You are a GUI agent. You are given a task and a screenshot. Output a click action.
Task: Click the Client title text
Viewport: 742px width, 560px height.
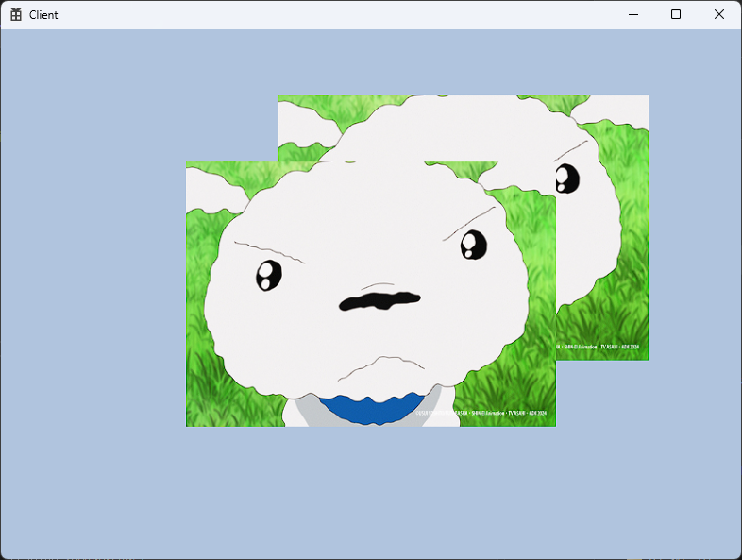(x=43, y=15)
